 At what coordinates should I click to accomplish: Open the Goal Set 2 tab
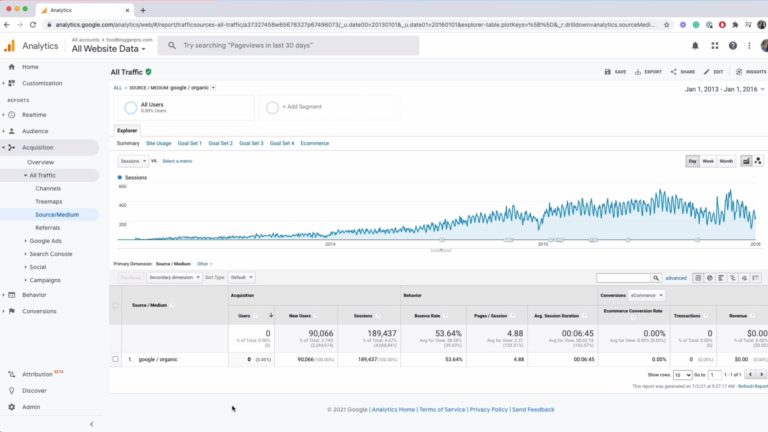(220, 144)
